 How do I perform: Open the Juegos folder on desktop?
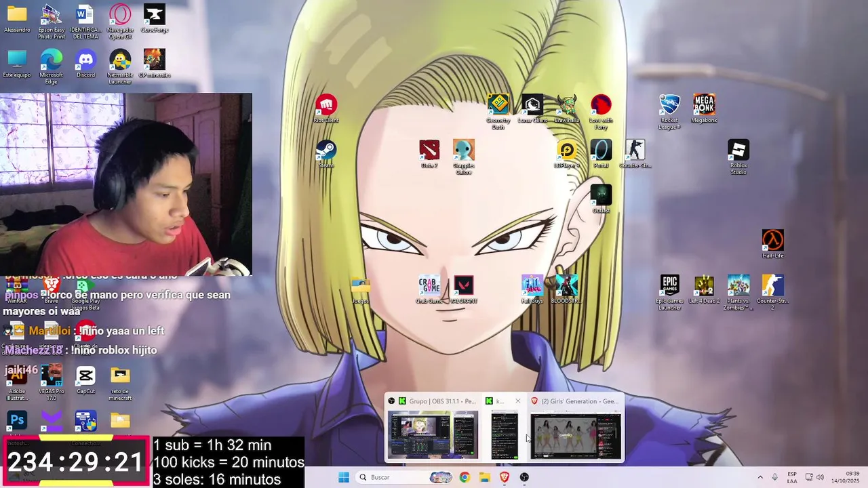pyautogui.click(x=361, y=289)
